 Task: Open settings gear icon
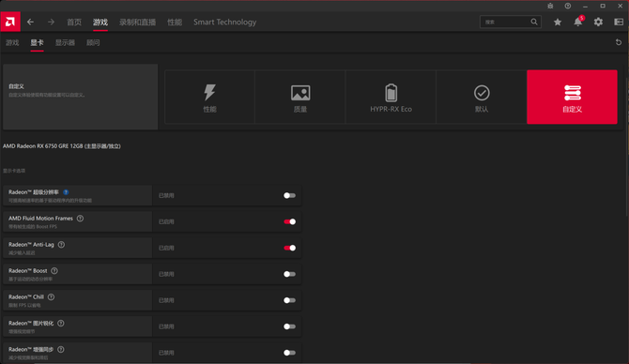598,23
